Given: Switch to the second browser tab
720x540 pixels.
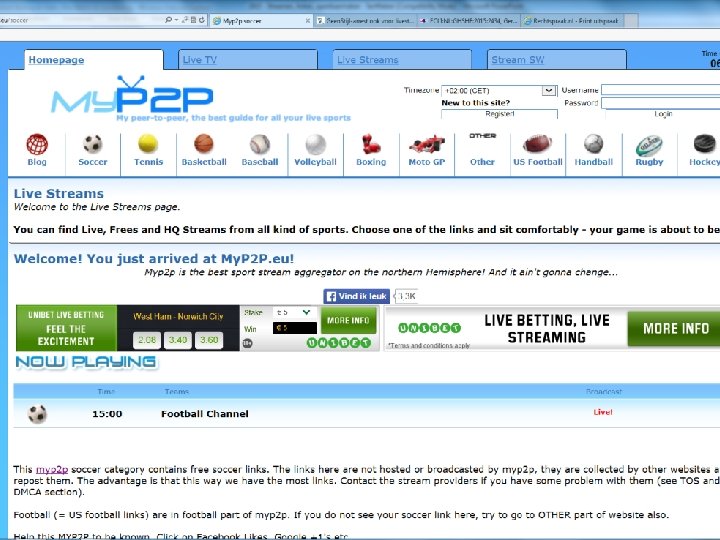Looking at the screenshot, I should [366, 21].
